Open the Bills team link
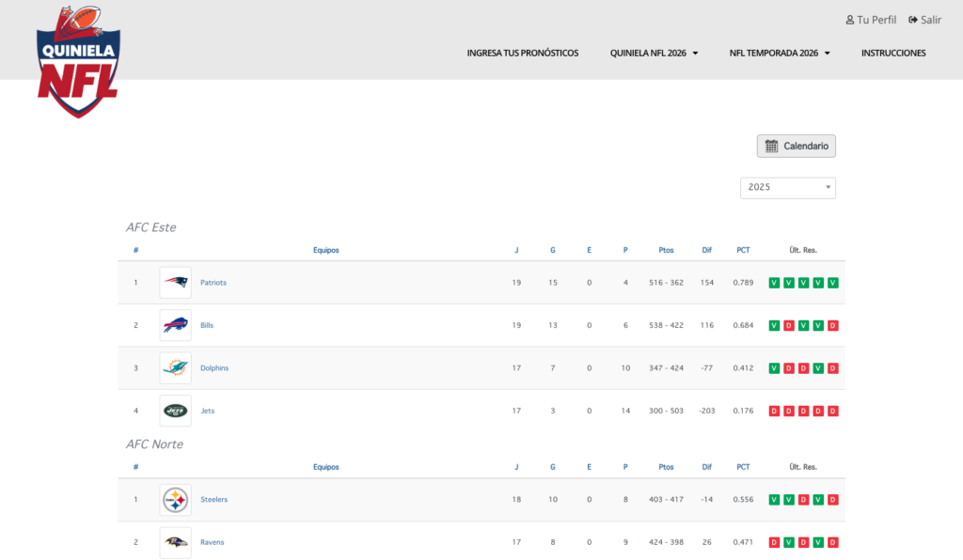The image size is (963, 560). pyautogui.click(x=207, y=326)
